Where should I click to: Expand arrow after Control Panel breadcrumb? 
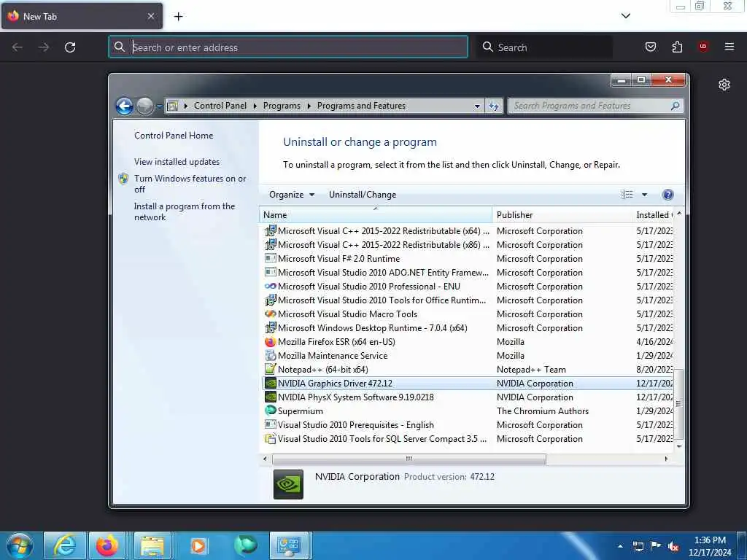[x=255, y=106]
